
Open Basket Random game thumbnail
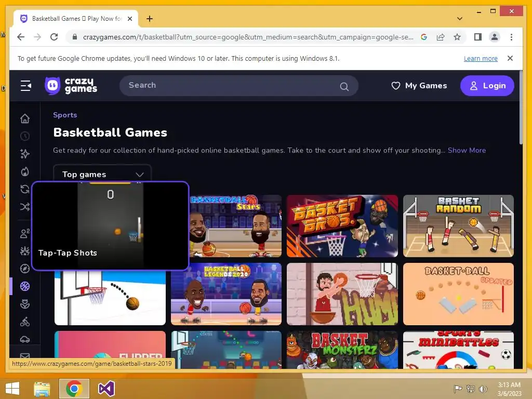458,226
